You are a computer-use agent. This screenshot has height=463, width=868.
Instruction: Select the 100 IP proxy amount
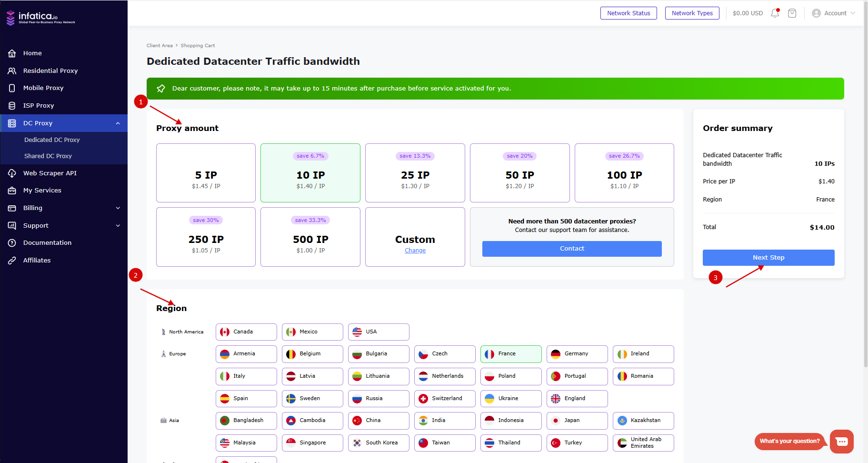[x=624, y=173]
